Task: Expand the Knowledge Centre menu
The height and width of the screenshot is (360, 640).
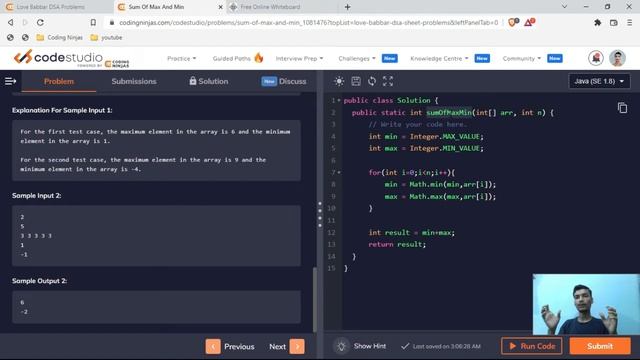Action: pyautogui.click(x=439, y=58)
